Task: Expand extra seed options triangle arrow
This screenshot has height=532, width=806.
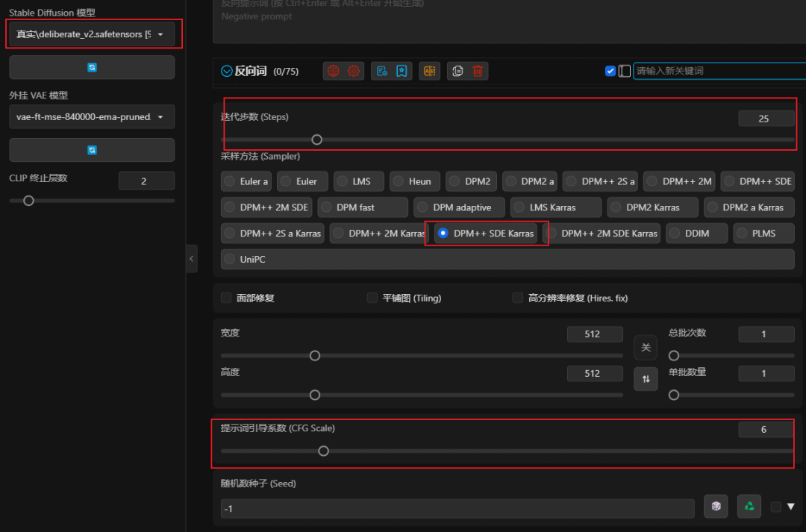Action: click(x=790, y=507)
